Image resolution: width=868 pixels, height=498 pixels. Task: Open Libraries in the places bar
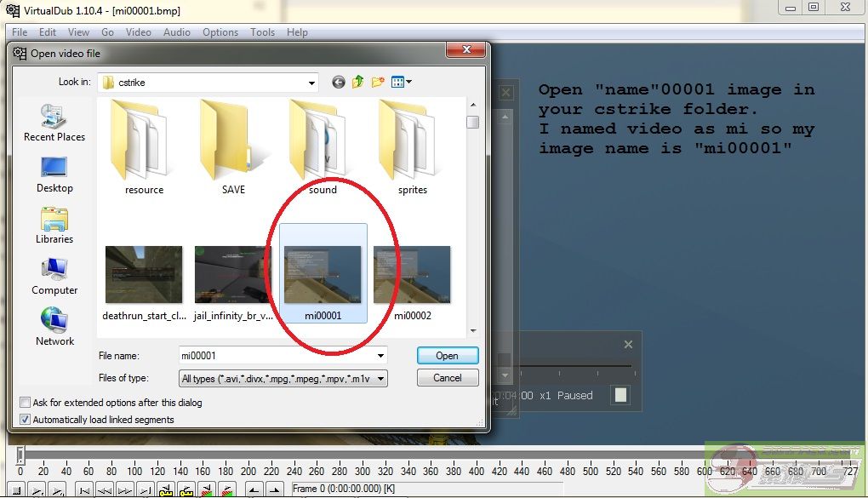pos(54,225)
